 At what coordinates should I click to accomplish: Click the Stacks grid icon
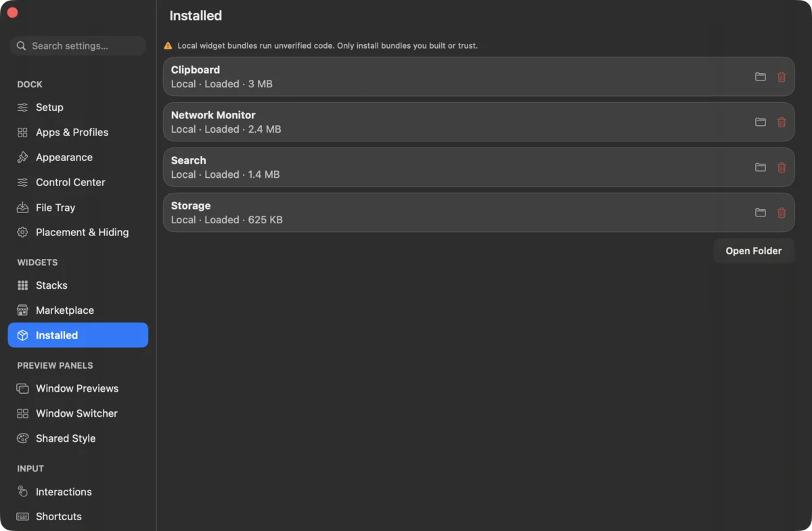click(x=23, y=285)
